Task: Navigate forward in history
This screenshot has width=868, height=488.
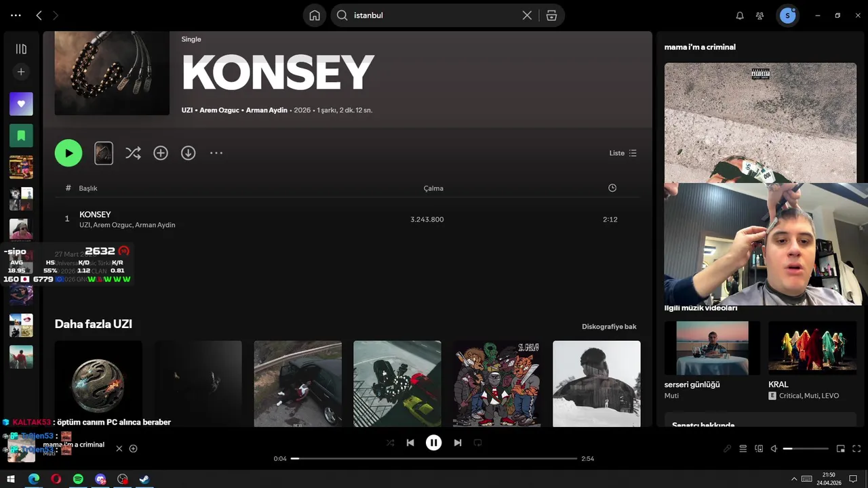Action: pos(56,15)
